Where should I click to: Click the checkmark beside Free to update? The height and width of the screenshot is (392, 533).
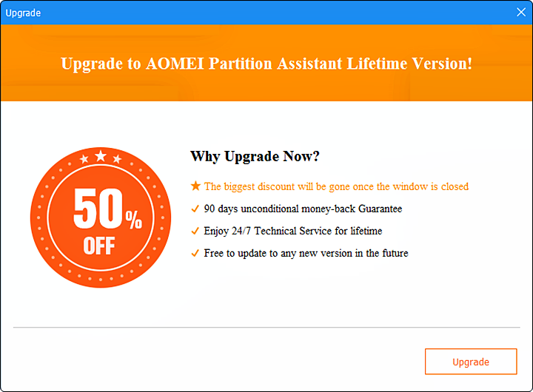[x=195, y=253]
